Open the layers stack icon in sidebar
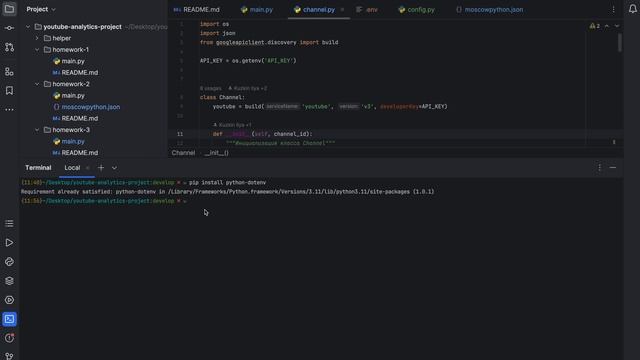The height and width of the screenshot is (360, 640). click(9, 281)
